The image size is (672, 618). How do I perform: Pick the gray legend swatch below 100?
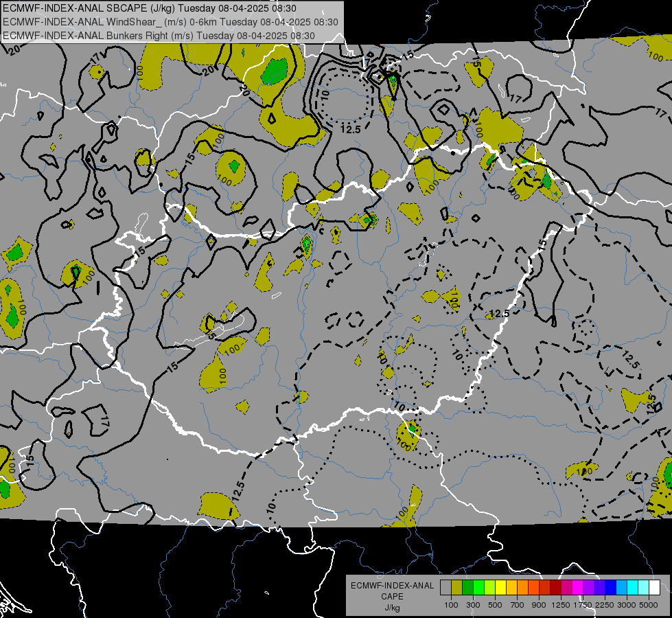click(446, 587)
